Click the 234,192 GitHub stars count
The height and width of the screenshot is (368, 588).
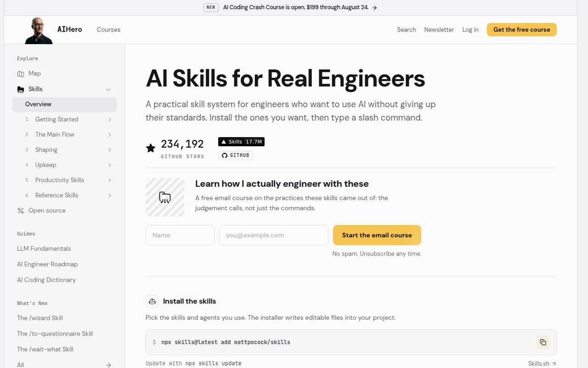click(x=182, y=144)
